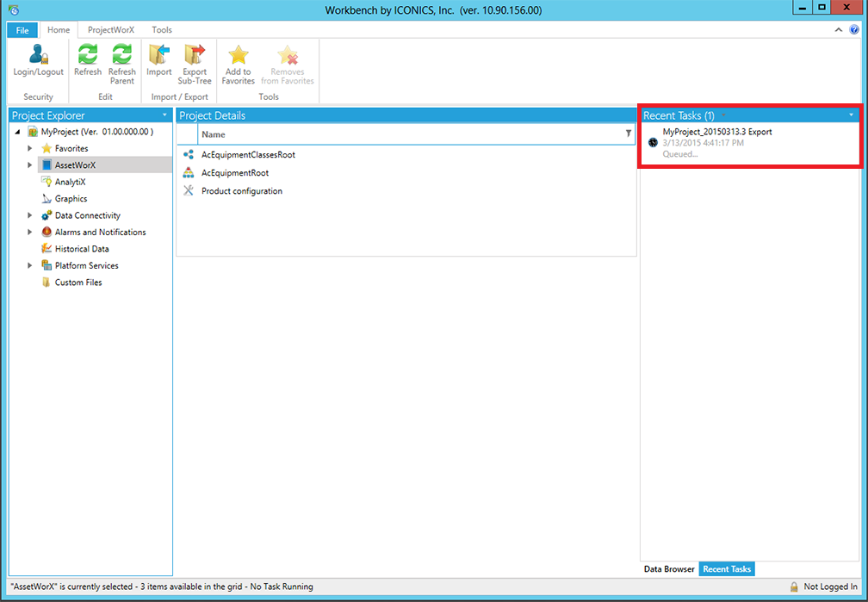The image size is (868, 602).
Task: Switch to the ProjectWorX ribbon tab
Action: (111, 30)
